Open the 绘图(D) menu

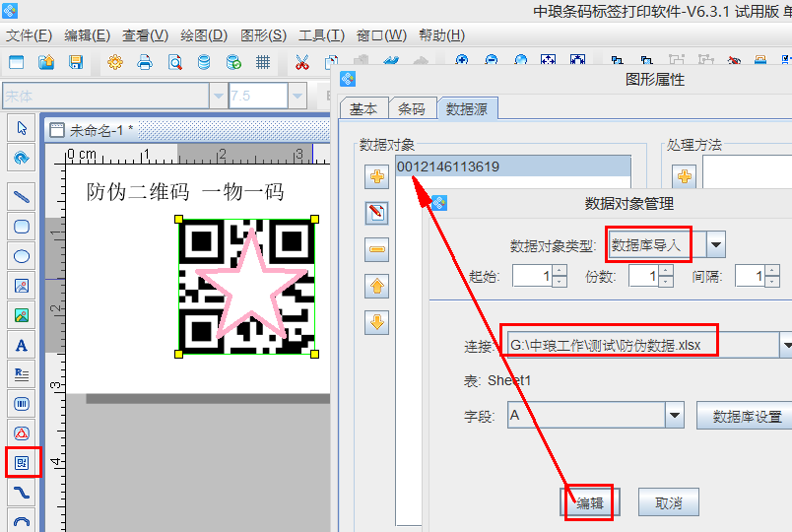(x=204, y=35)
